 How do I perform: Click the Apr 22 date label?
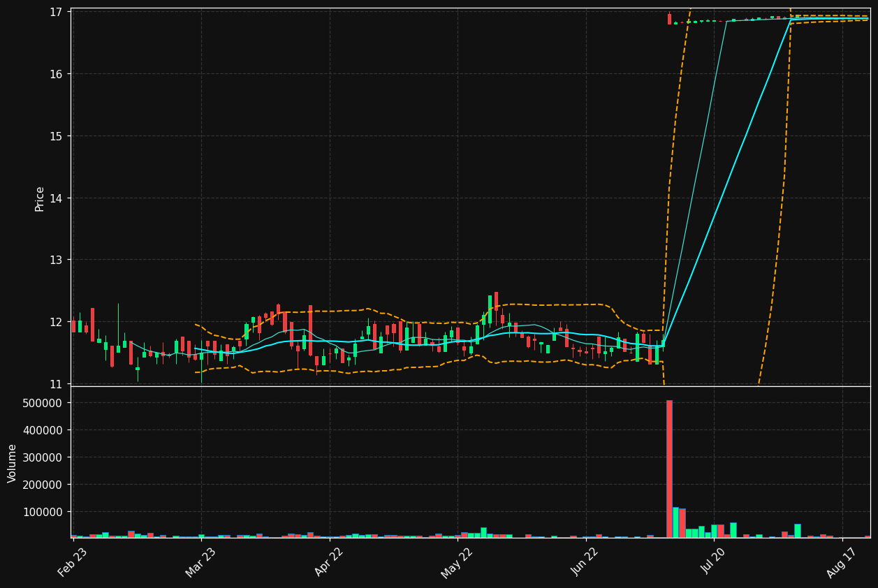329,562
